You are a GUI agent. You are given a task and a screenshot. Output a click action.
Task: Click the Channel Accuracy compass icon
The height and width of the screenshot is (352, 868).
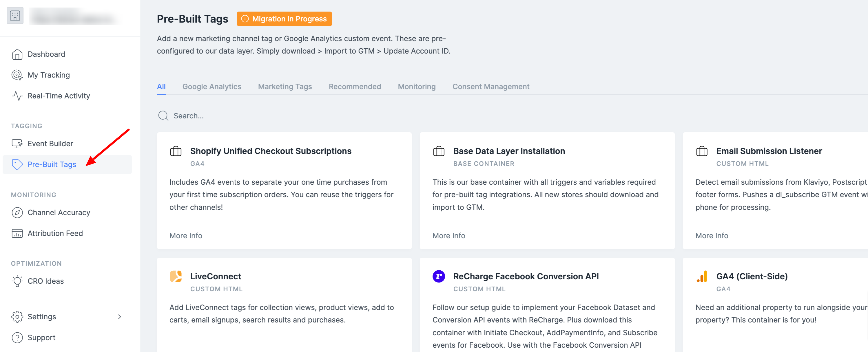pyautogui.click(x=17, y=213)
